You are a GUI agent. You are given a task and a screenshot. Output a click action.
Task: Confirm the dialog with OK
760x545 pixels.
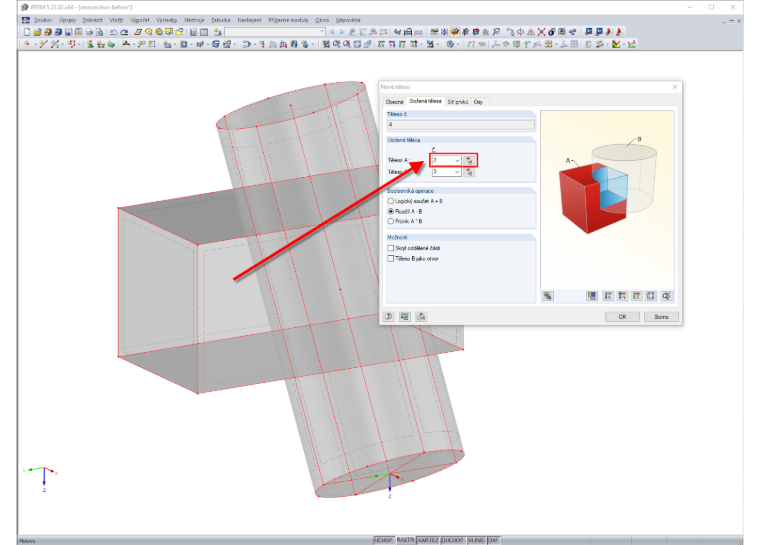pyautogui.click(x=622, y=317)
